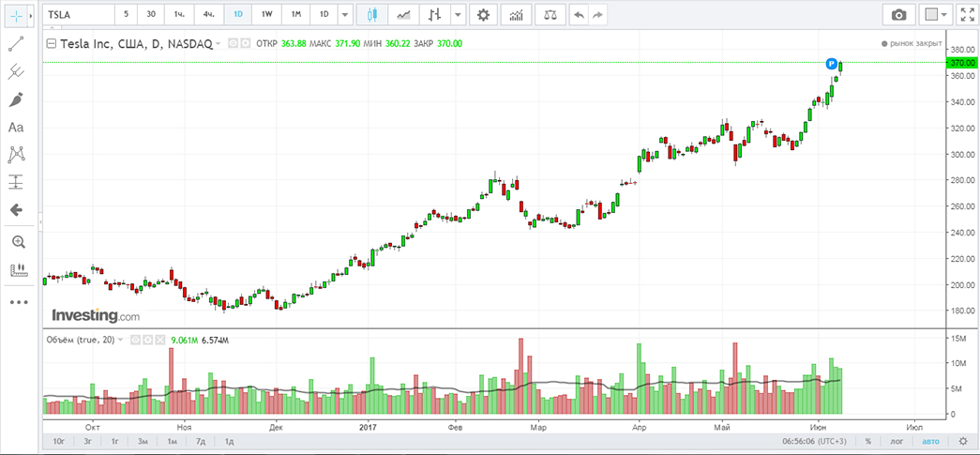Set time range to 3м
980x455 pixels.
click(143, 441)
